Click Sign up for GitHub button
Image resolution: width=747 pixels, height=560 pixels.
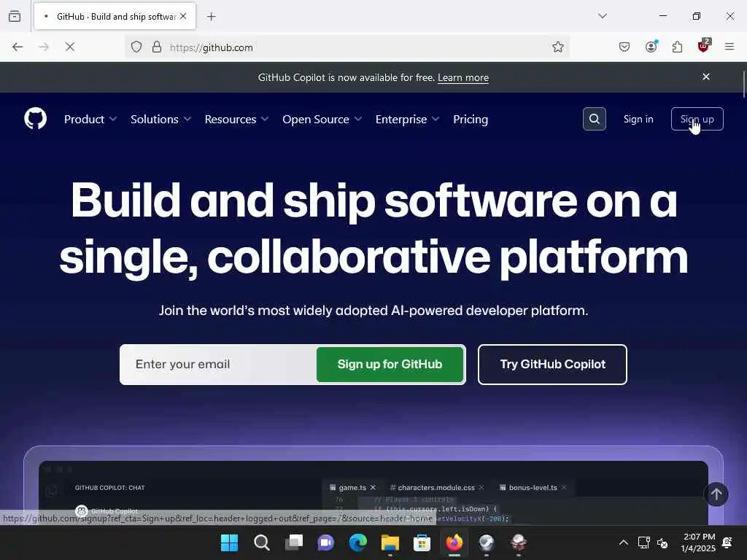(390, 365)
